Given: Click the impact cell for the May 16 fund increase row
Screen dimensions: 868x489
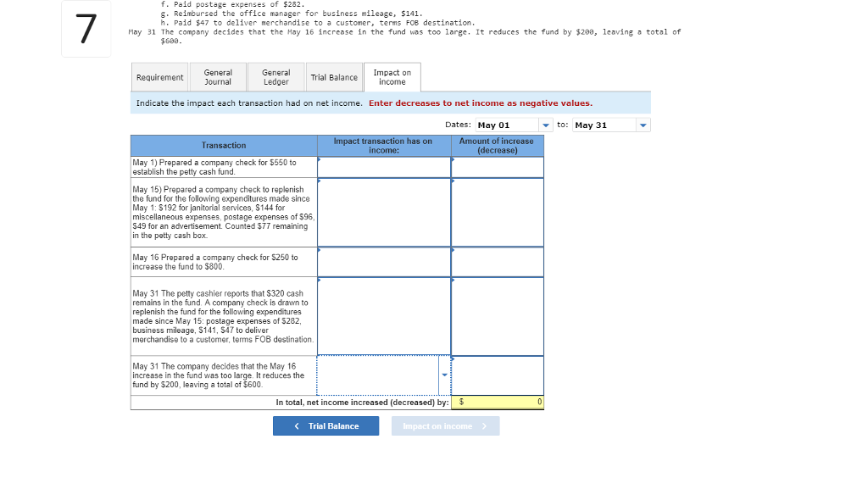Looking at the screenshot, I should [383, 261].
